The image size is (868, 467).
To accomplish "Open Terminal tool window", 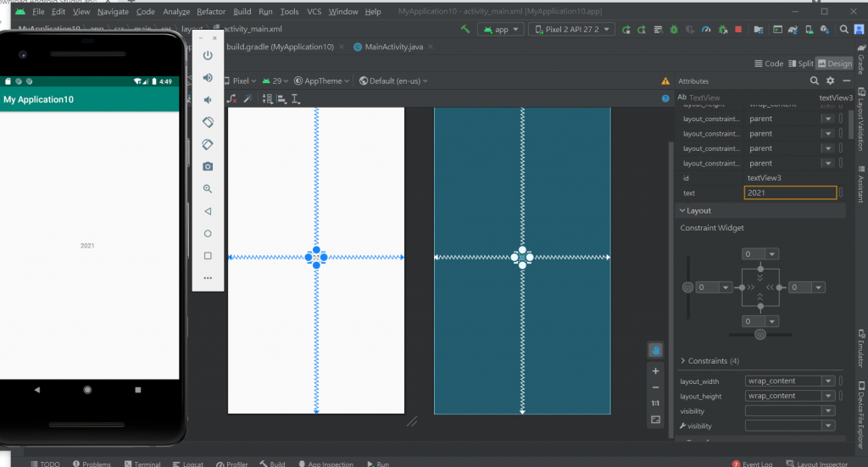I will (142, 463).
